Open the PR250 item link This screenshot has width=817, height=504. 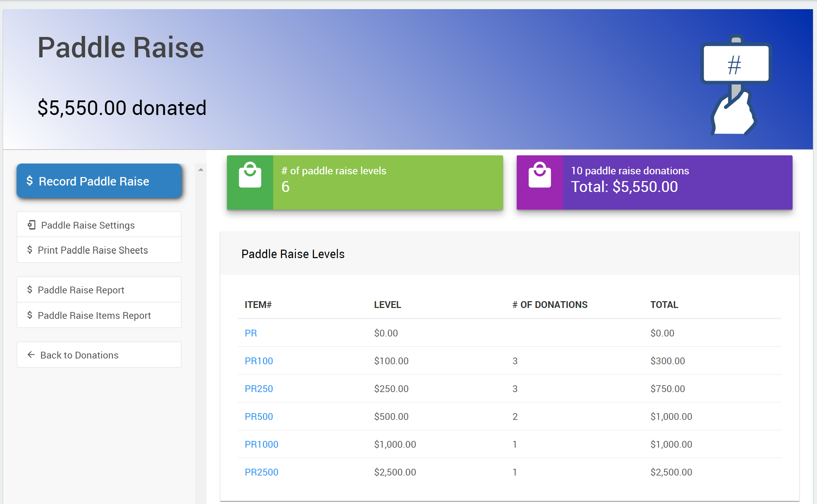259,389
